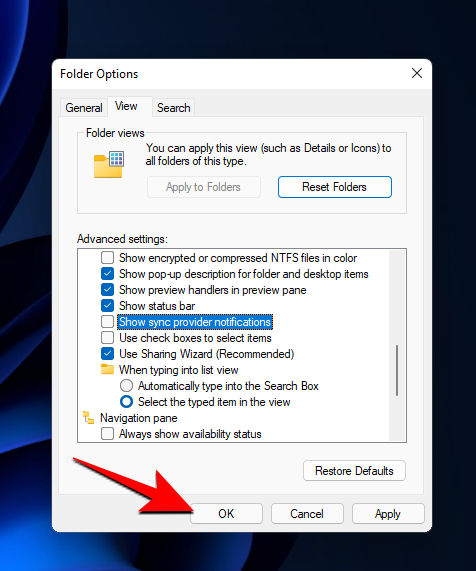Click the Navigation pane label

pos(139,418)
